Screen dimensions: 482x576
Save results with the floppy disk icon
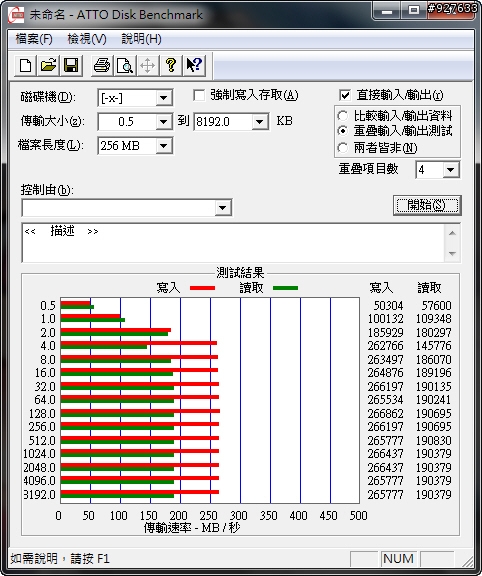click(x=71, y=66)
